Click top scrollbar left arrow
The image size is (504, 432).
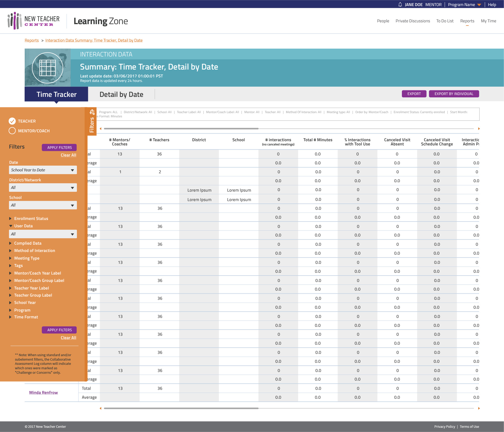101,129
